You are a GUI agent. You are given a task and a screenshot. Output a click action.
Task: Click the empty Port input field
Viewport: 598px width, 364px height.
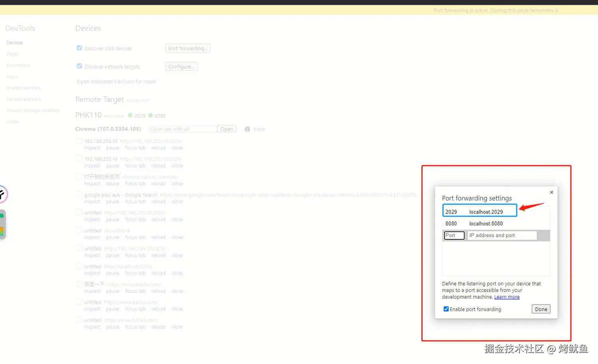pos(454,235)
